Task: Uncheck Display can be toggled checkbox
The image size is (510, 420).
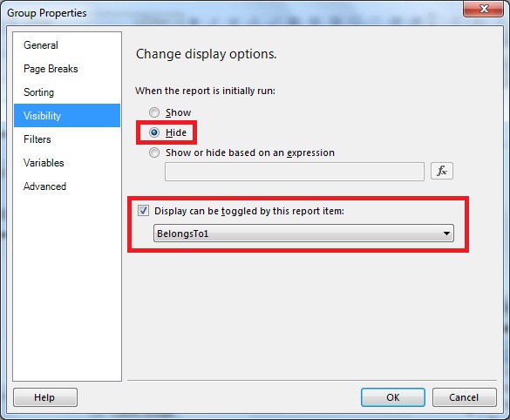Action: [x=143, y=211]
